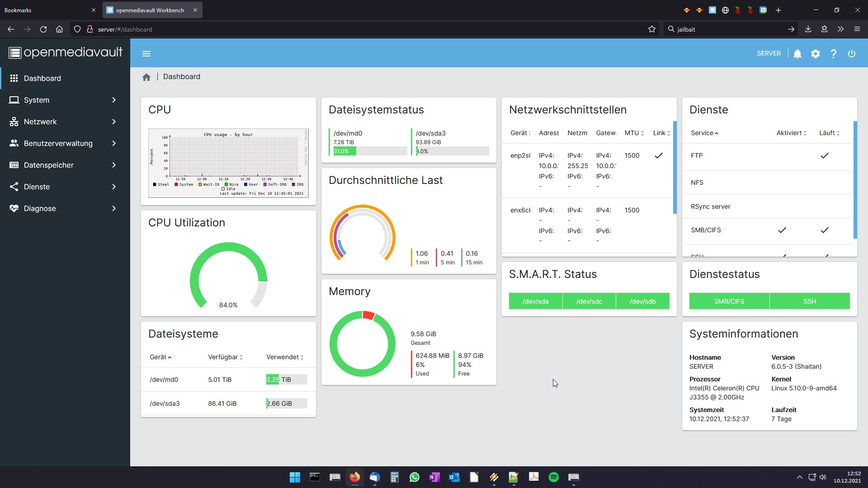Click the browser reload button
868x488 pixels.
point(43,29)
